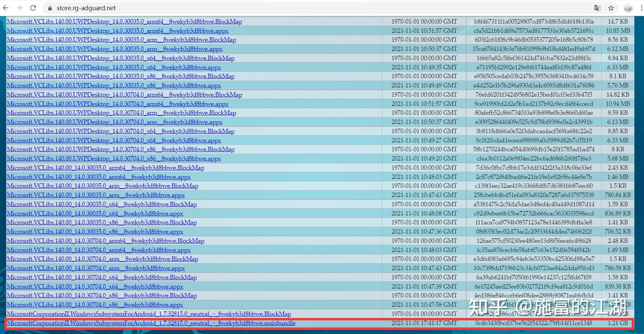The width and height of the screenshot is (644, 334).
Task: Download VCLibs.140.00.UWPDesktop 14.0.30035.0 arm appx
Action: click(115, 49)
